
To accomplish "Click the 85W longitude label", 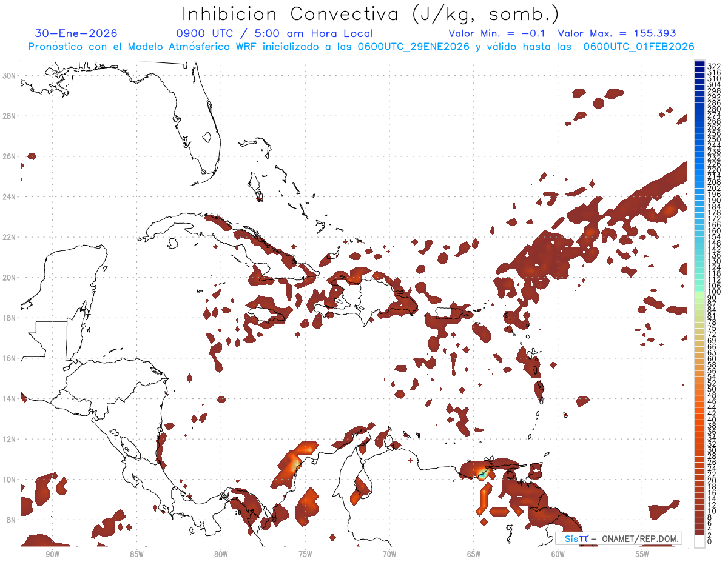I will pyautogui.click(x=136, y=555).
